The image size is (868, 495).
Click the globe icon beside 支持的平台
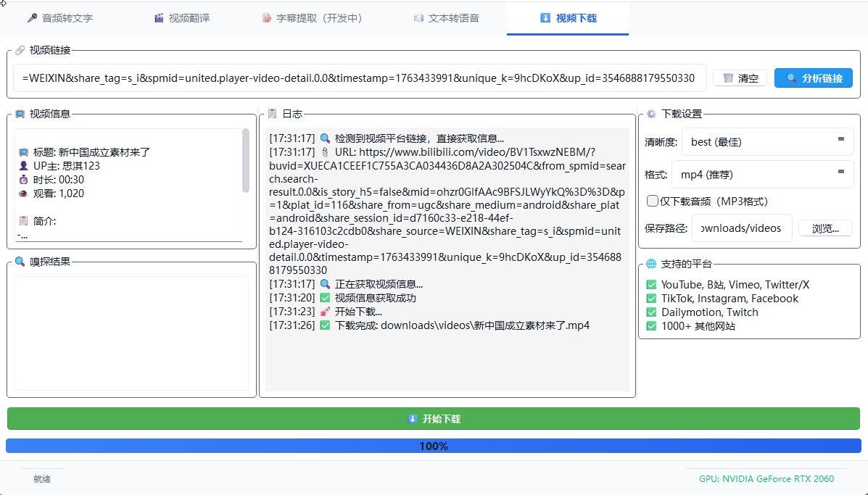(652, 264)
